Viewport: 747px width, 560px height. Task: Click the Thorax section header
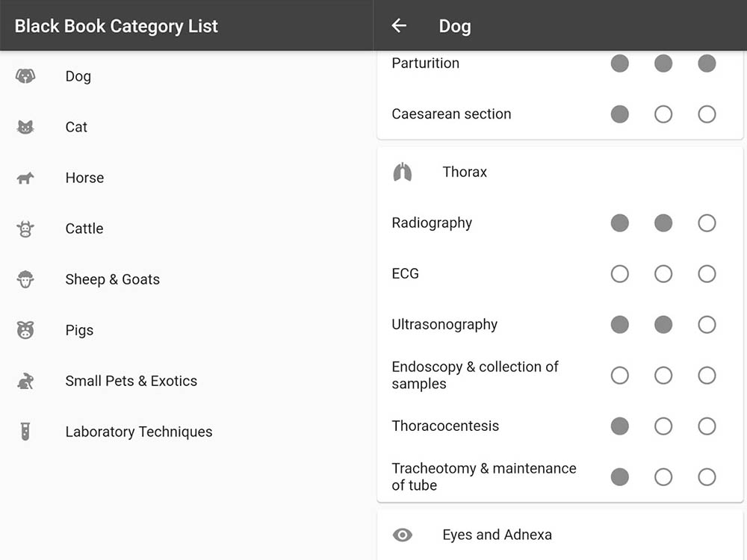tap(465, 172)
